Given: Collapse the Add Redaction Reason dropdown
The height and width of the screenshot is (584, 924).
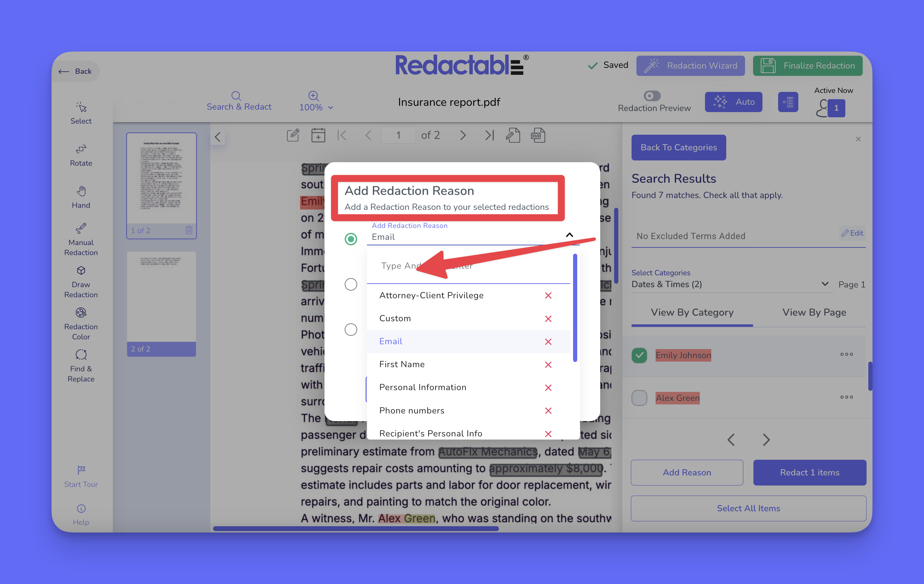Looking at the screenshot, I should click(x=570, y=235).
